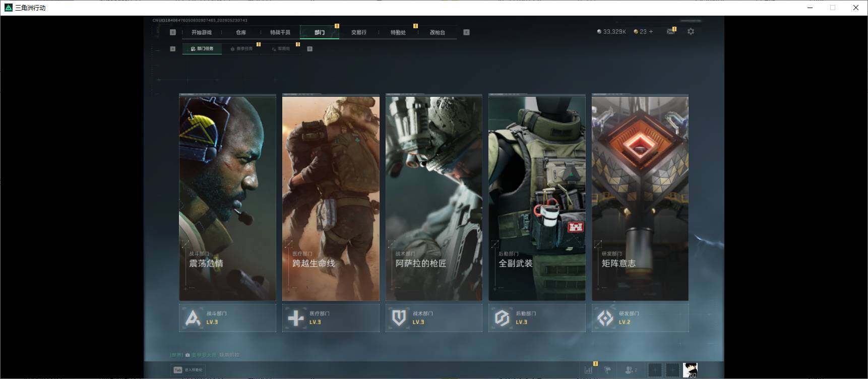868x379 pixels.
Task: Click the gold coin balance 23
Action: tap(640, 31)
